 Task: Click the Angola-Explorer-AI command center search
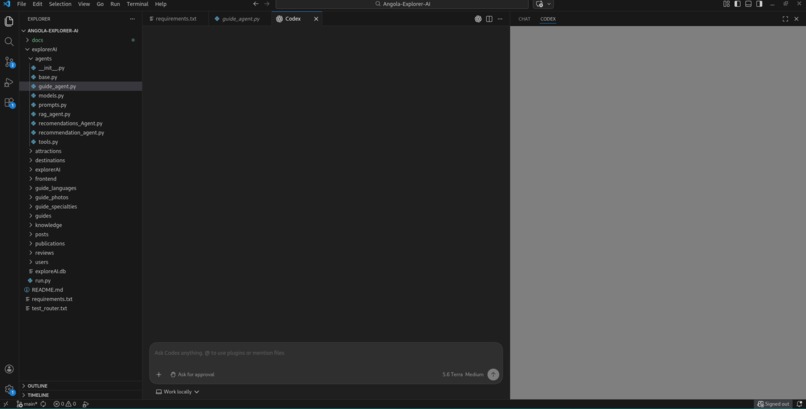coord(402,4)
